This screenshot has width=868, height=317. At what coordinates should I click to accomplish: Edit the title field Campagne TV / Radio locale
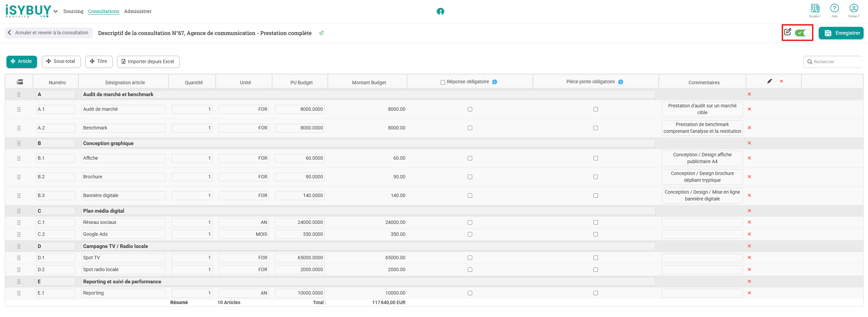[369, 246]
